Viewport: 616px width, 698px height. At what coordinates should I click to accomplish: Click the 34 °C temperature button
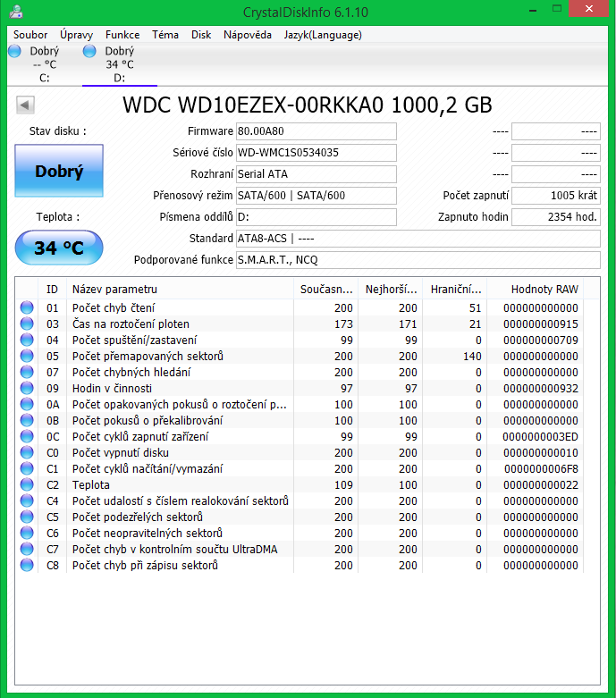(x=59, y=248)
